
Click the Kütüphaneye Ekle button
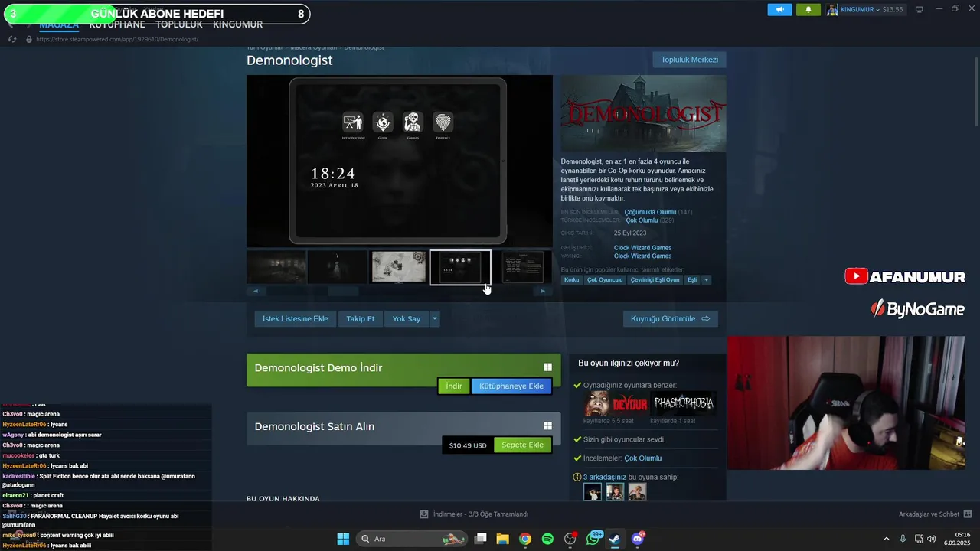click(x=511, y=386)
